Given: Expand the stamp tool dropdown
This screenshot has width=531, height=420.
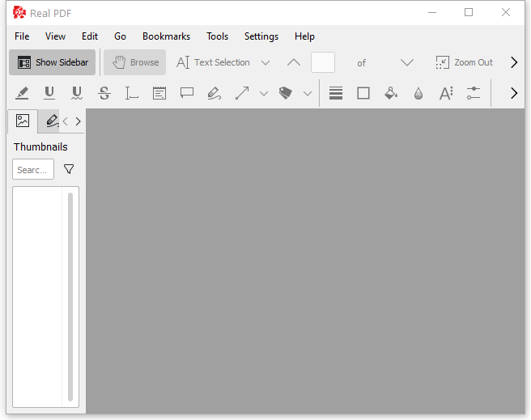Looking at the screenshot, I should coord(308,93).
